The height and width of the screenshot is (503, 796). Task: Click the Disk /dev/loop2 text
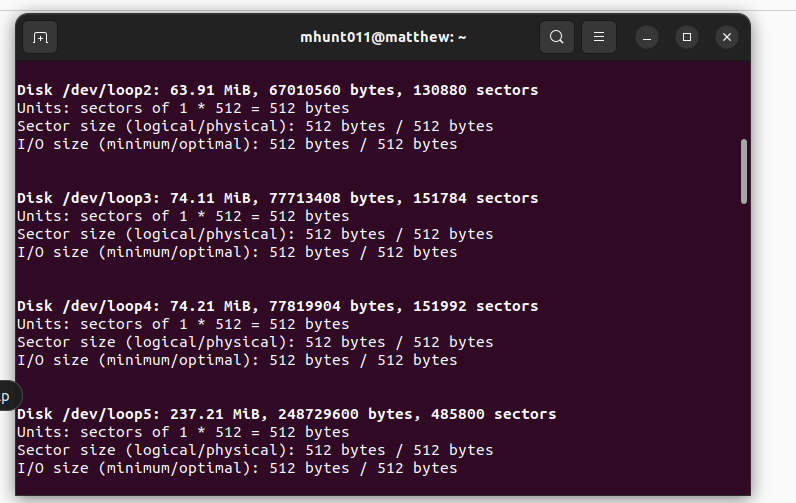click(88, 90)
